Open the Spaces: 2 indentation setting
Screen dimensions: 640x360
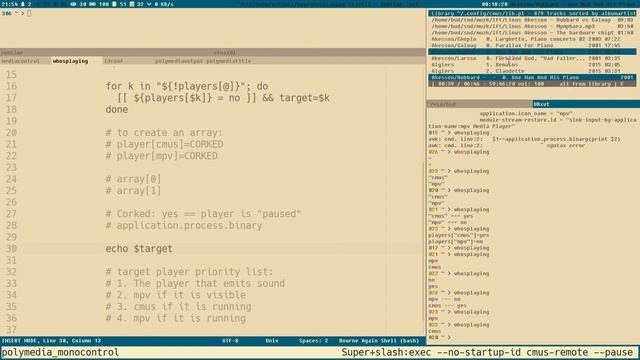(313, 340)
